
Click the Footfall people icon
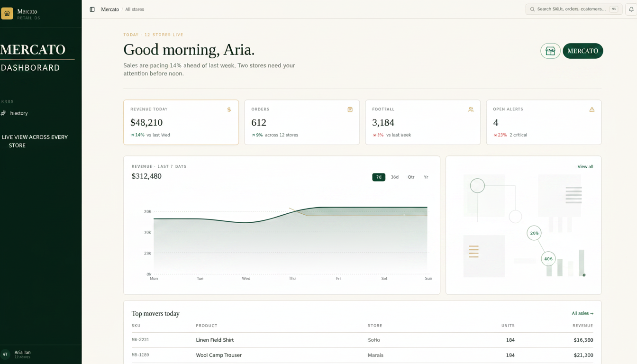tap(471, 109)
